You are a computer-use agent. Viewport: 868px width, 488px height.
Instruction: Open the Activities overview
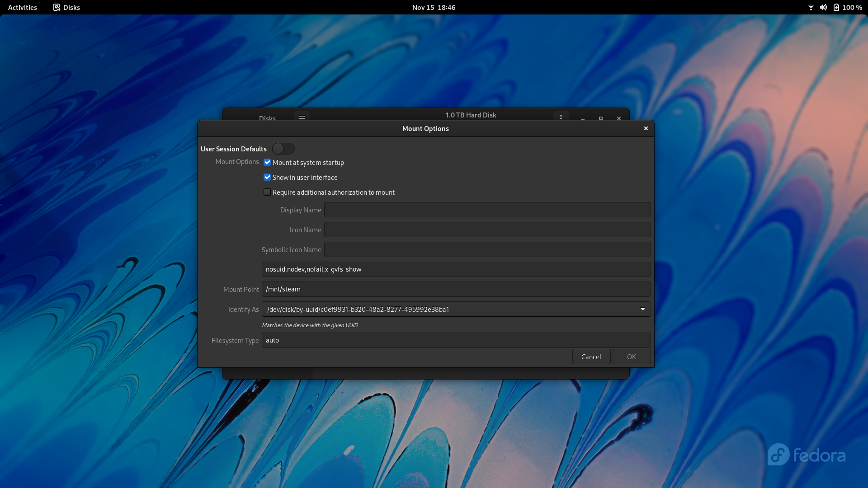coord(23,7)
